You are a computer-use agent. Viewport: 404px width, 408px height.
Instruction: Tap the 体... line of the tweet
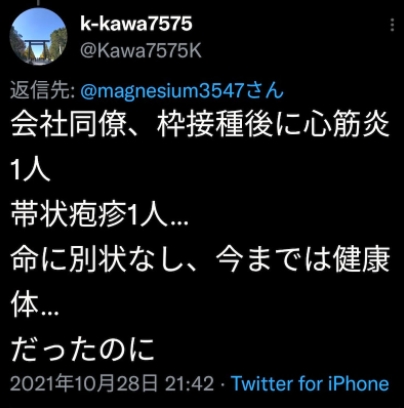click(35, 305)
